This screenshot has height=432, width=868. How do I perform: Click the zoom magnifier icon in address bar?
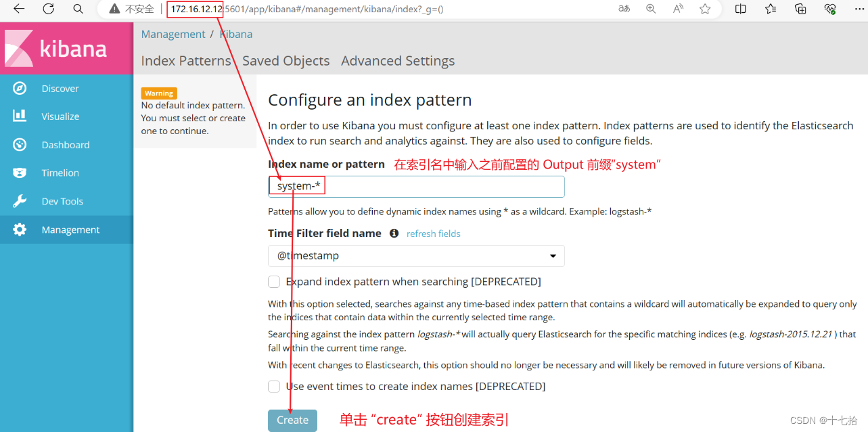point(651,9)
